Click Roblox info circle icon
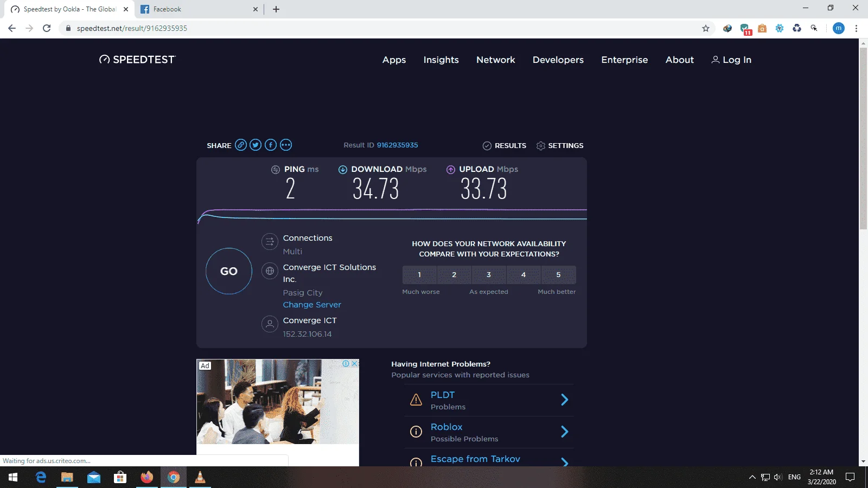Image resolution: width=868 pixels, height=488 pixels. click(416, 432)
